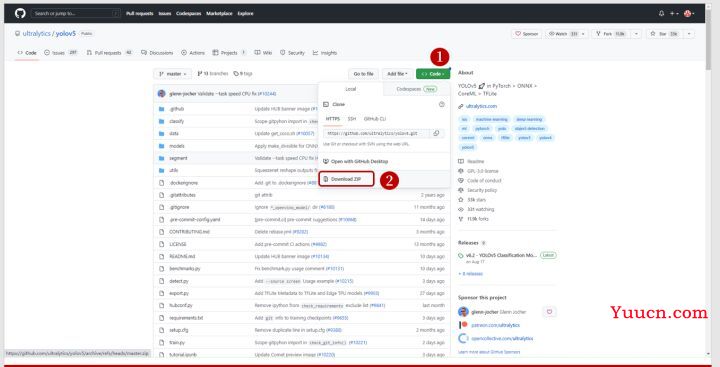
Task: Open Explore in top navigation
Action: pyautogui.click(x=246, y=14)
